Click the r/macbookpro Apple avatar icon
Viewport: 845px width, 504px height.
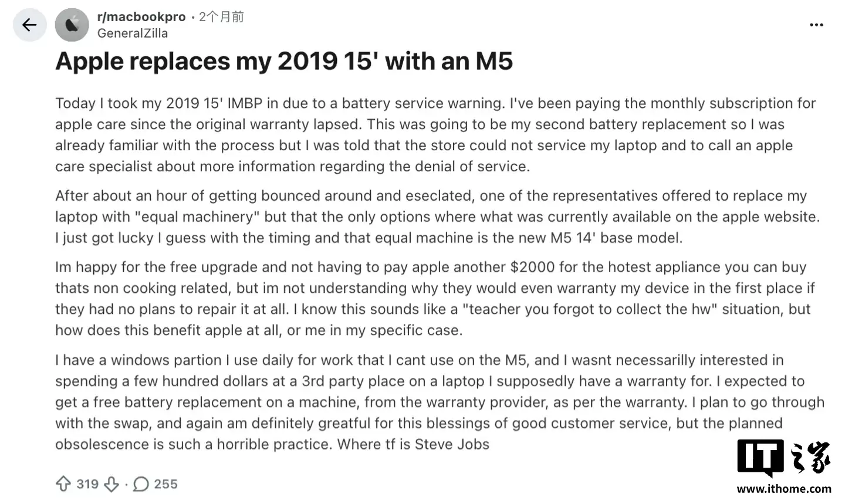point(72,25)
